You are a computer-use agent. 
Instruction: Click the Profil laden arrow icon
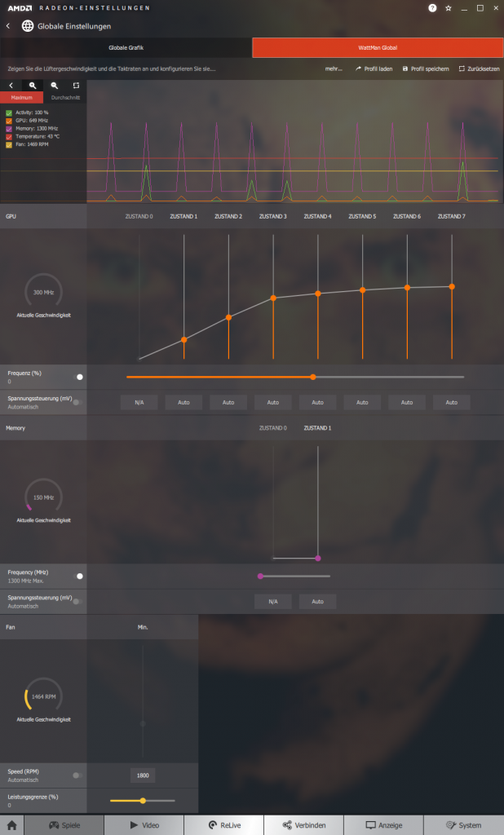[x=359, y=69]
